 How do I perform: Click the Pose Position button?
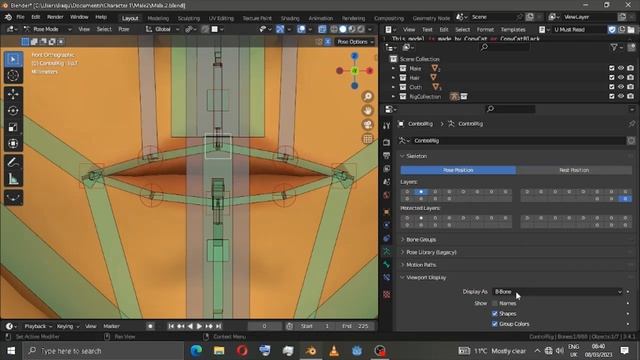(x=458, y=170)
